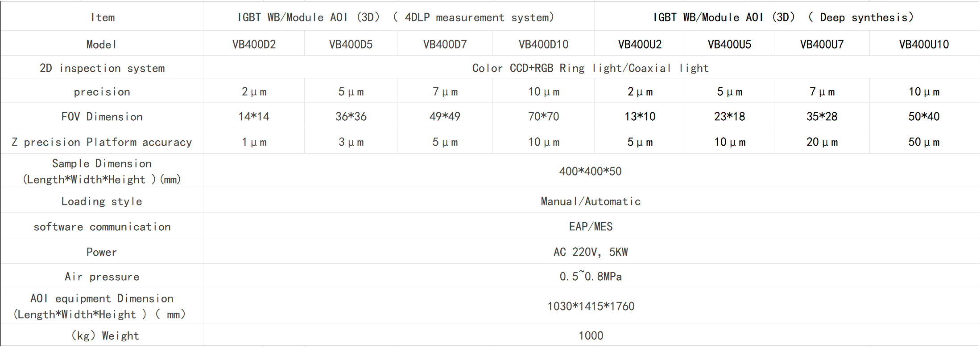The width and height of the screenshot is (980, 347).
Task: Select the weight value 1000
Action: coord(591,336)
